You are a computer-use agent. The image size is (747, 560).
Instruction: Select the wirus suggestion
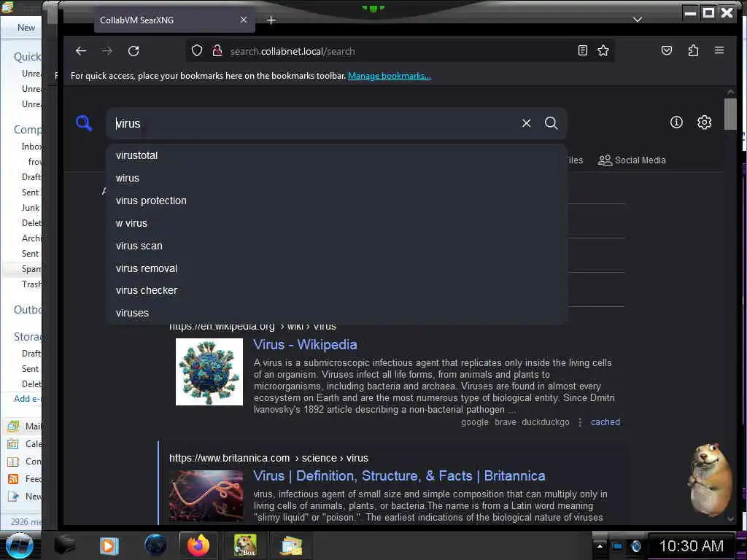[336, 178]
